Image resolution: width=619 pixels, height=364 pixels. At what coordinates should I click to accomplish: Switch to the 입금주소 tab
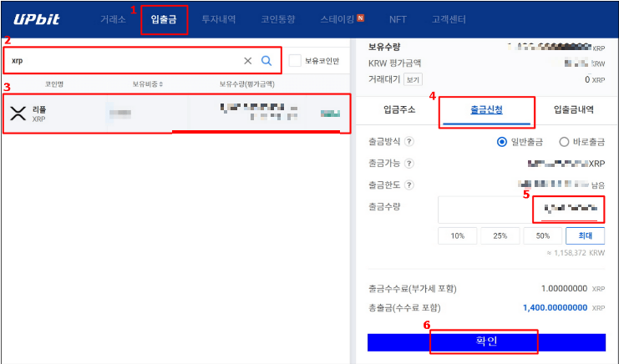(399, 109)
